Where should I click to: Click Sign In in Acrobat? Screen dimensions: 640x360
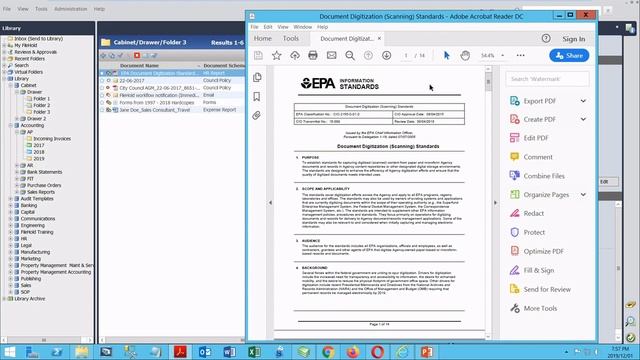coord(573,39)
